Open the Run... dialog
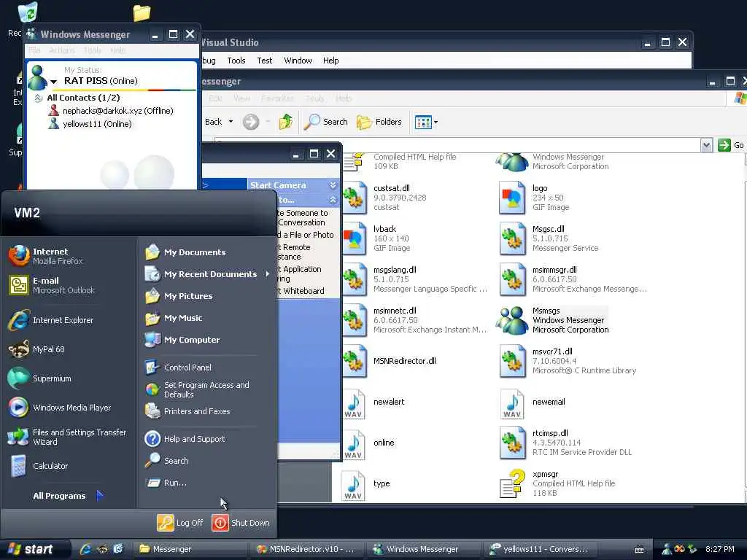Screen dimensions: 747x560 click(166, 483)
